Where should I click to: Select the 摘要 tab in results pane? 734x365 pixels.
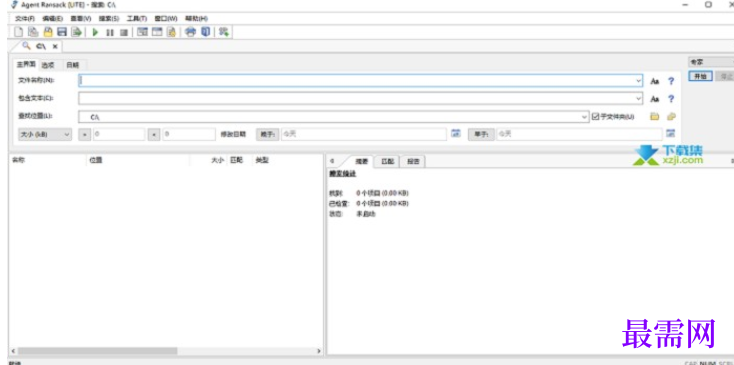point(361,161)
